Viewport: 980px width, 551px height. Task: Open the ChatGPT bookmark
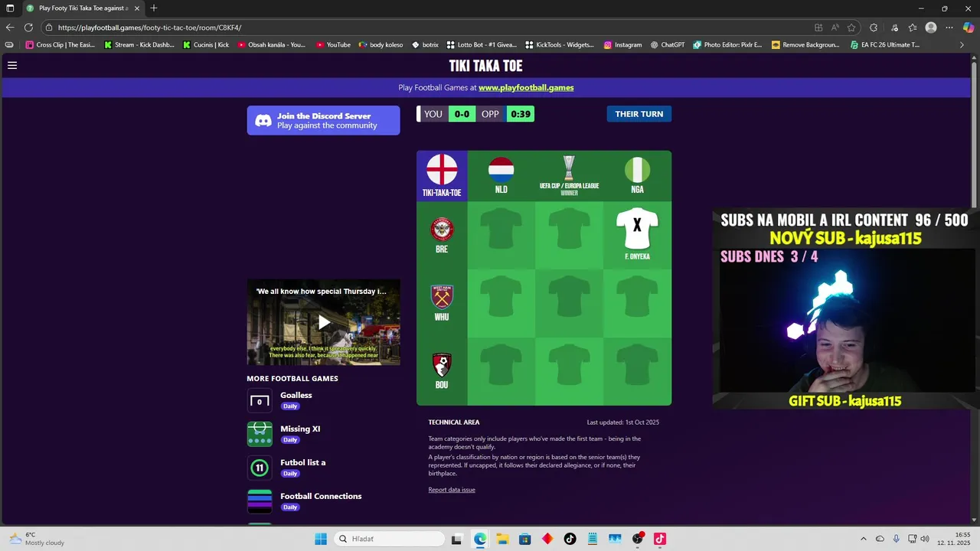pyautogui.click(x=668, y=45)
